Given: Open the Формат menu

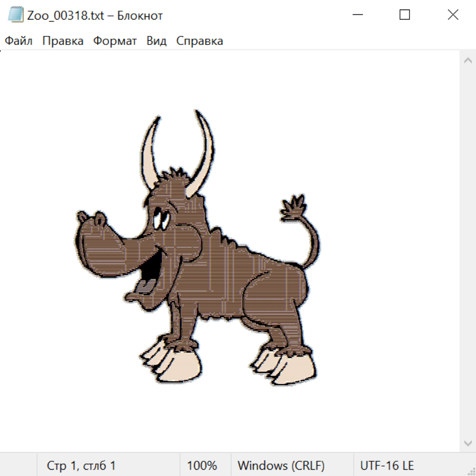Looking at the screenshot, I should [x=115, y=41].
